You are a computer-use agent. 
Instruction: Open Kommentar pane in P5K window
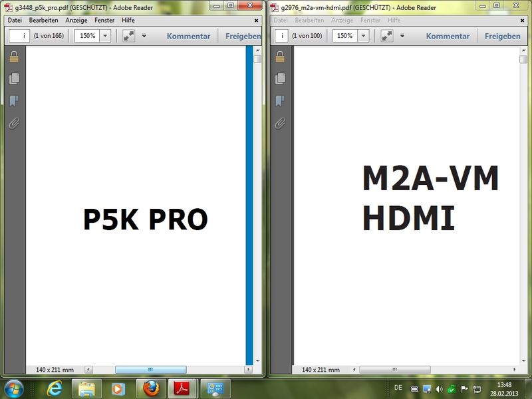(189, 36)
